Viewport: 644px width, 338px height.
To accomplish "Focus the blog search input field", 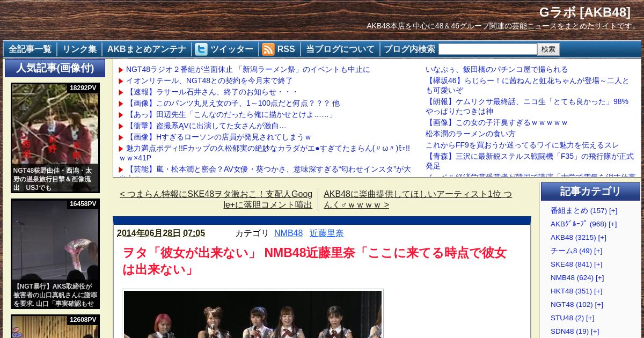I will [x=487, y=49].
